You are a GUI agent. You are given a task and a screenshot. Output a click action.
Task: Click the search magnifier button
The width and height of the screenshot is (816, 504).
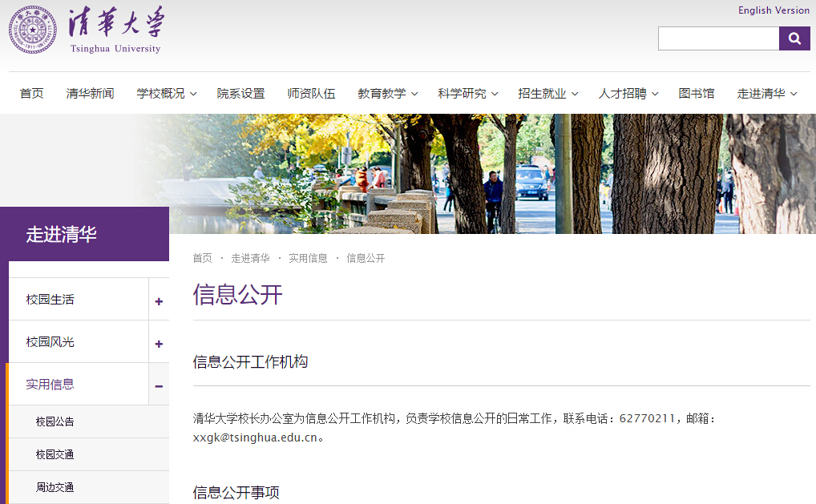click(794, 38)
